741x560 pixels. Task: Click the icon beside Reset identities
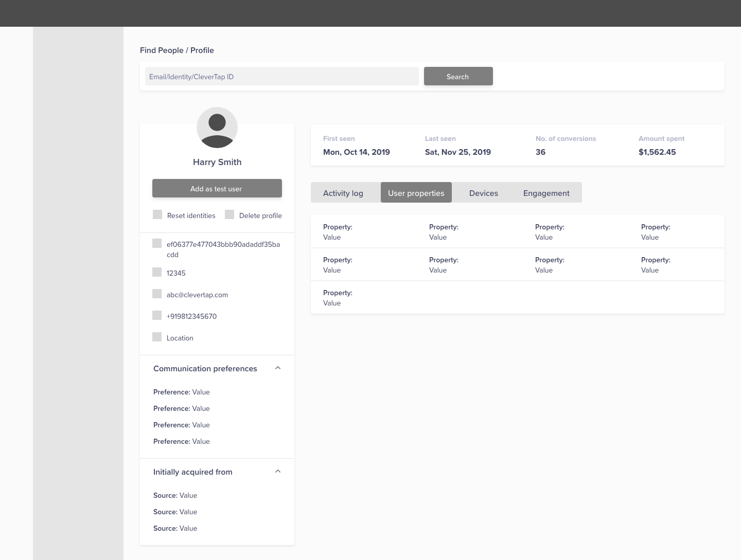157,214
